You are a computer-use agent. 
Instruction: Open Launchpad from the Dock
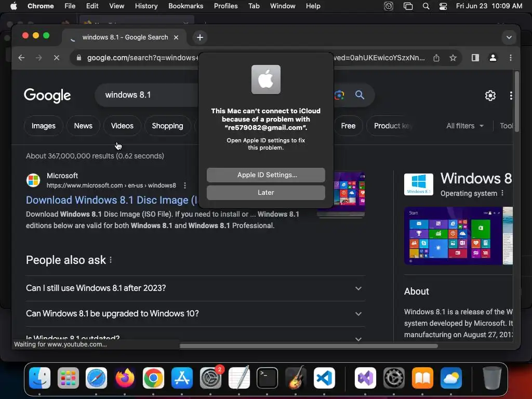[68, 378]
